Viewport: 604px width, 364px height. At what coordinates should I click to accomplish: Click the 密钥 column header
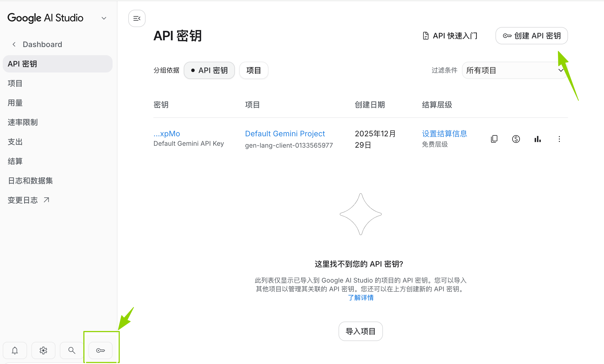tap(161, 105)
